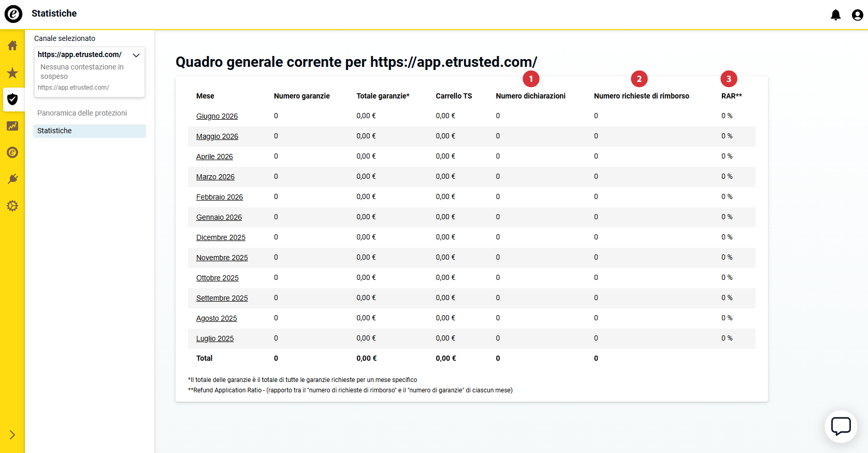Open the Aprile 2026 month link
This screenshot has height=453, width=868.
[x=214, y=157]
